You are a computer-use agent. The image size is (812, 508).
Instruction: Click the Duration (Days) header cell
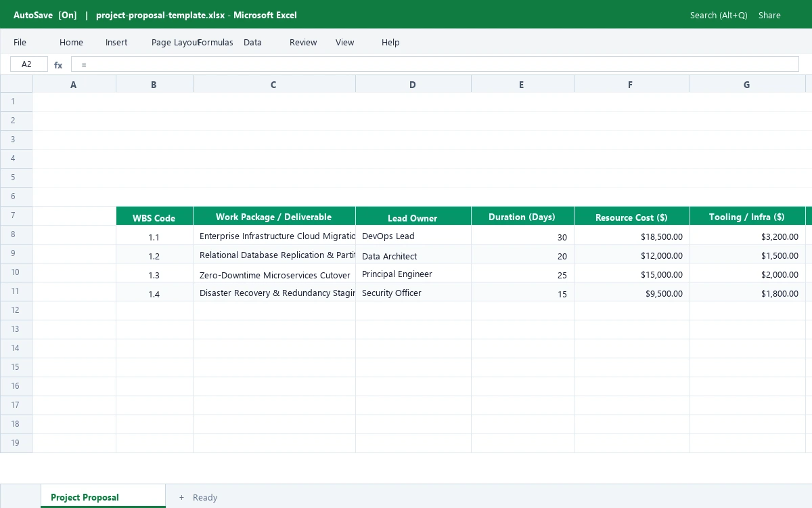click(522, 216)
